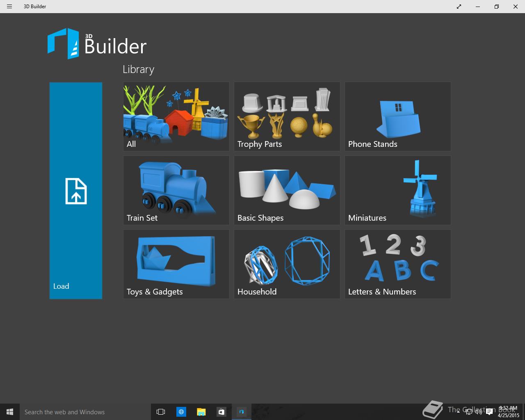Viewport: 525px width, 420px height.
Task: Open the volume tray icon
Action: pyautogui.click(x=478, y=412)
